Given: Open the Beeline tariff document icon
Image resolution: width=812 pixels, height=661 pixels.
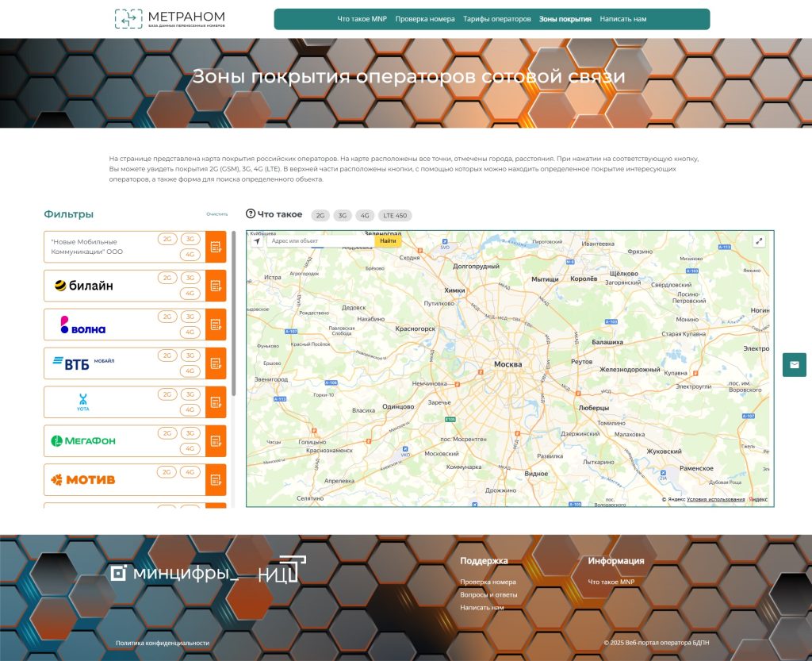Looking at the screenshot, I should (216, 286).
